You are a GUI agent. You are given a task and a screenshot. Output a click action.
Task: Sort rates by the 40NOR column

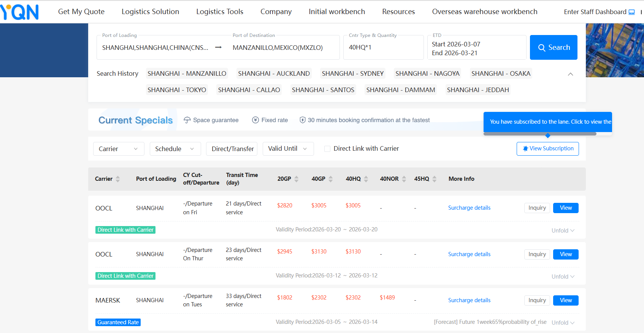404,179
